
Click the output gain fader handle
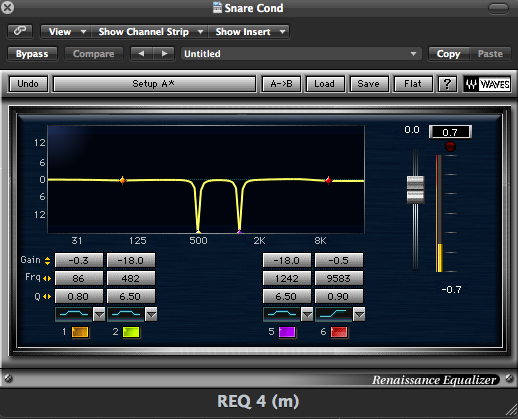pyautogui.click(x=415, y=189)
